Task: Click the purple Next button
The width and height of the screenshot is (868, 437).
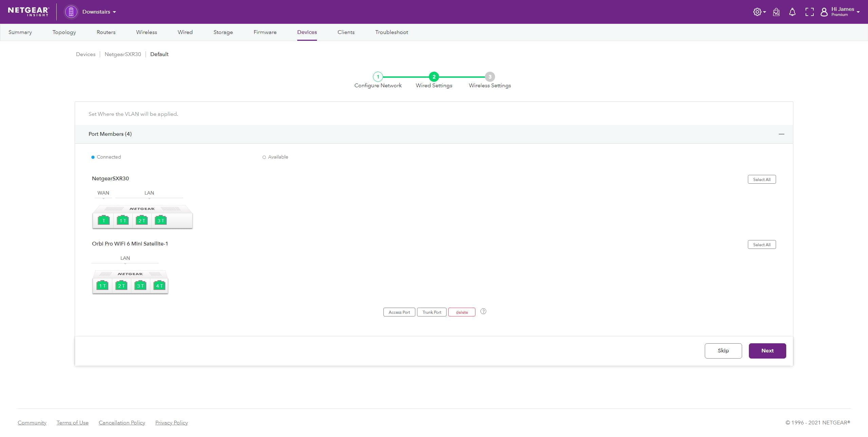Action: (767, 351)
